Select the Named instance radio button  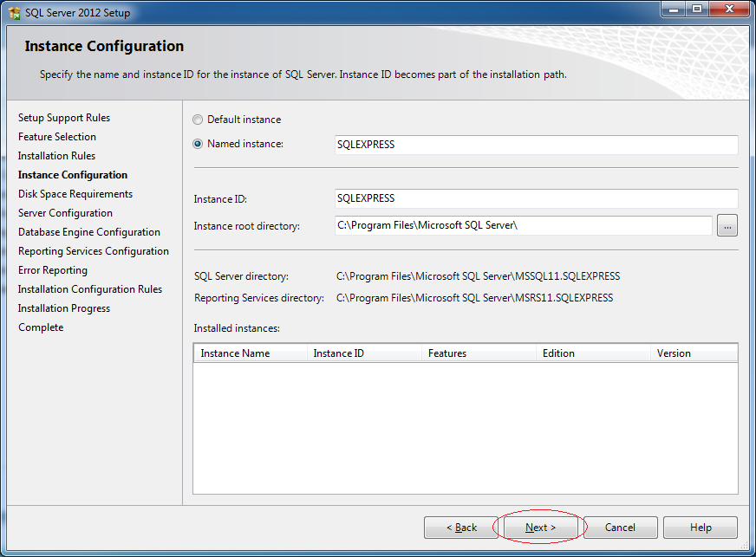coord(198,144)
